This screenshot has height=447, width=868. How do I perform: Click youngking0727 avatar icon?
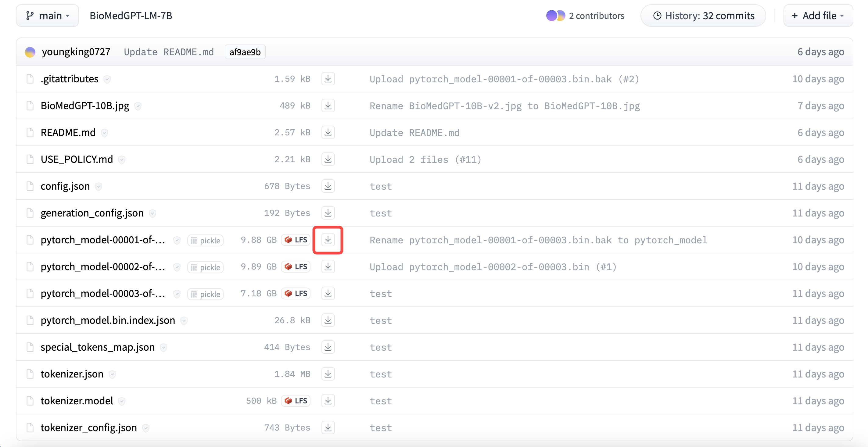pyautogui.click(x=30, y=52)
